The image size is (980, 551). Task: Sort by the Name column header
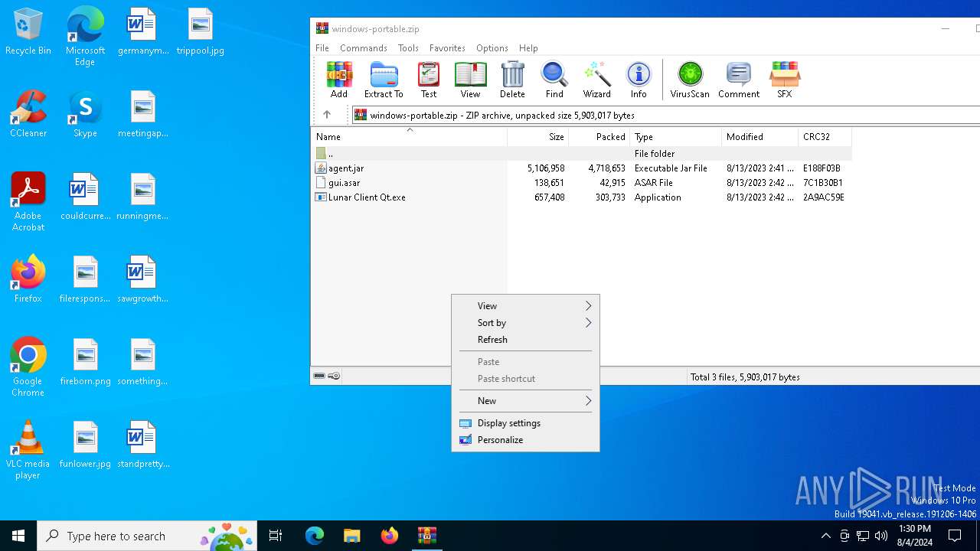[409, 136]
